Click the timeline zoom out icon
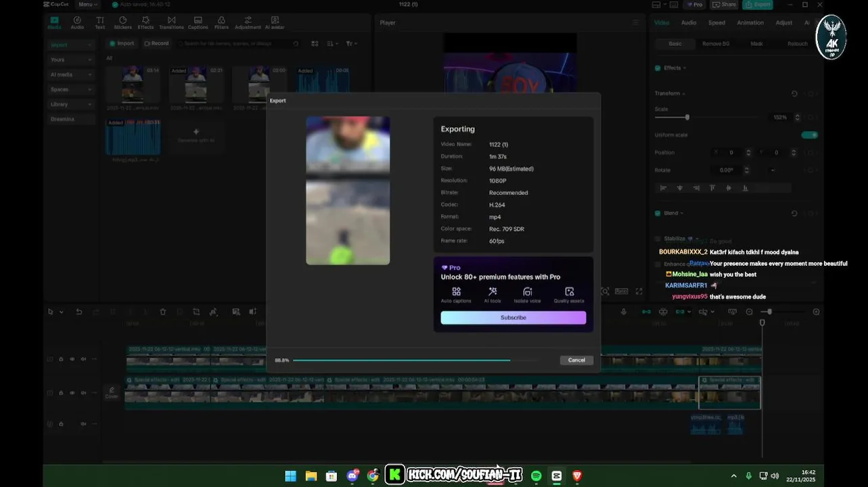 (x=749, y=312)
